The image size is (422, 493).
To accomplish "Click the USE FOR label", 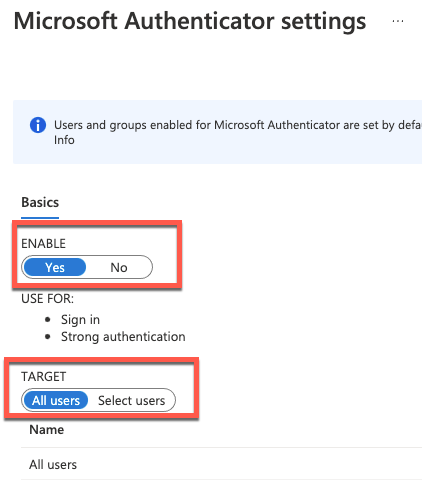I will (47, 299).
